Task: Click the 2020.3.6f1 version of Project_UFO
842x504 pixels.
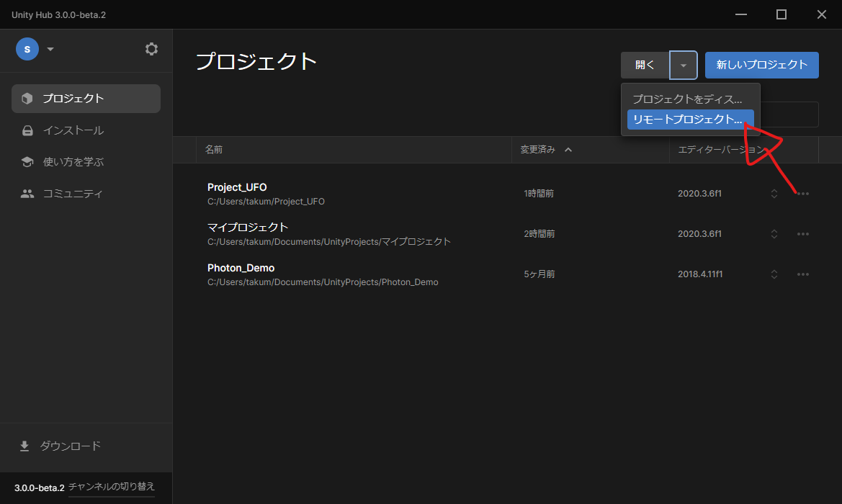Action: click(699, 194)
